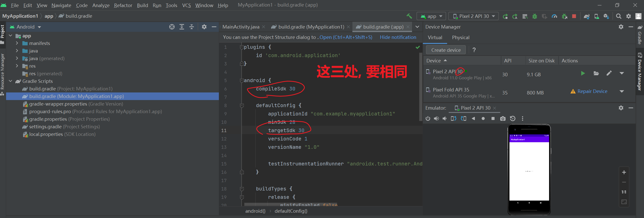The image size is (644, 218).
Task: Collapse All in Project panel toolbar
Action: click(x=192, y=27)
